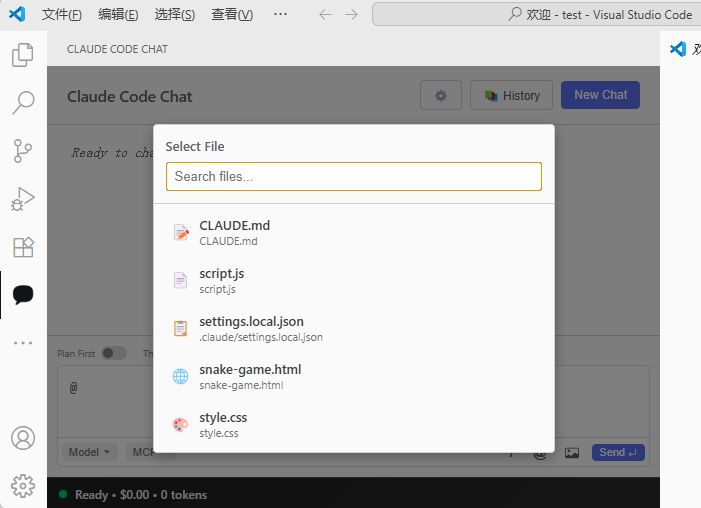Image resolution: width=701 pixels, height=508 pixels.
Task: Show additional views with the ellipsis in activity bar
Action: (x=23, y=343)
